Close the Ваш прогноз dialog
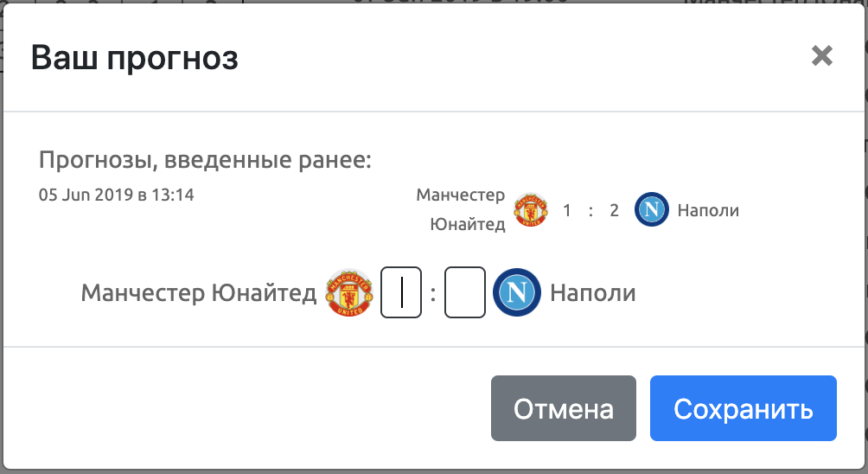The image size is (868, 474). point(821,56)
